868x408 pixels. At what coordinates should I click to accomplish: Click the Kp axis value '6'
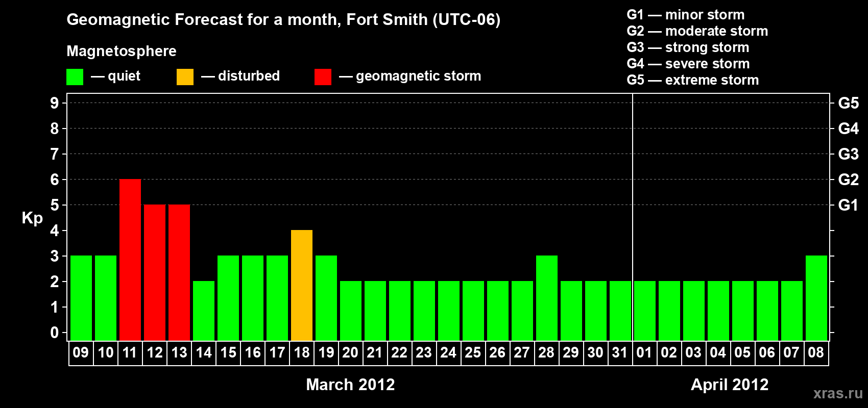click(x=55, y=180)
